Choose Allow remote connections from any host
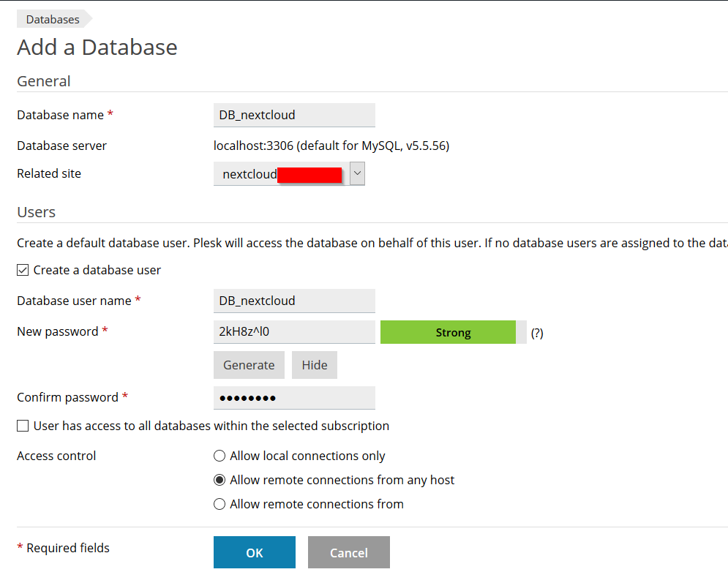 click(219, 480)
